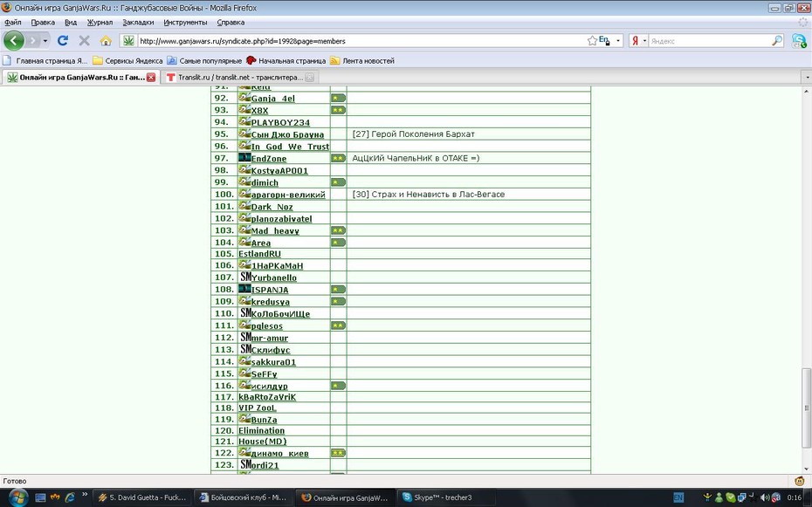Open the Закладки menu
The width and height of the screenshot is (812, 507).
[x=138, y=22]
